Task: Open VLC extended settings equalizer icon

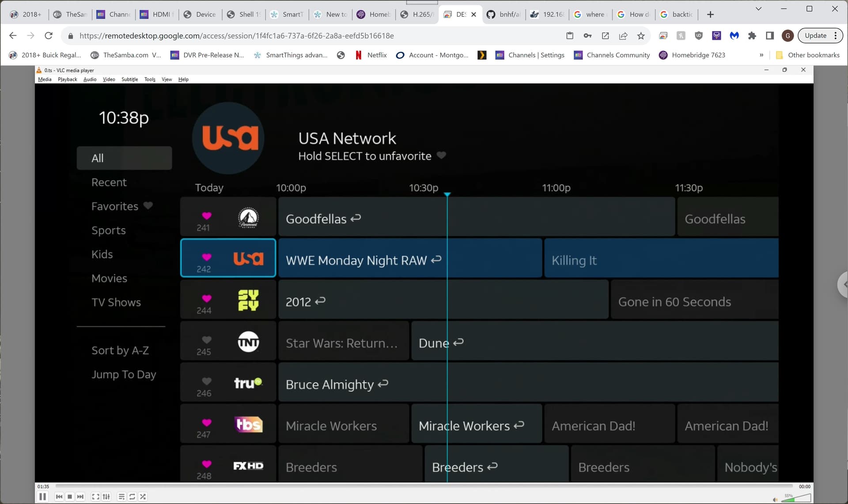Action: tap(106, 496)
